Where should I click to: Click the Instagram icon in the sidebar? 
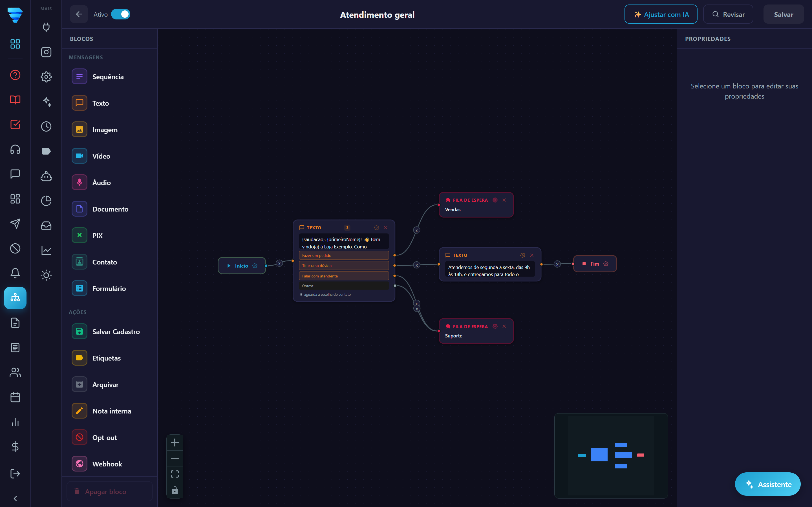pos(46,52)
